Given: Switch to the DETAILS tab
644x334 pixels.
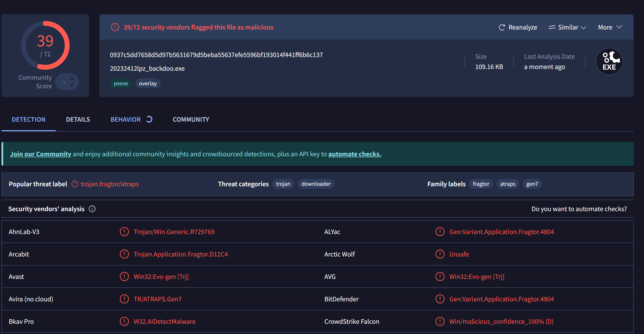Looking at the screenshot, I should click(78, 119).
